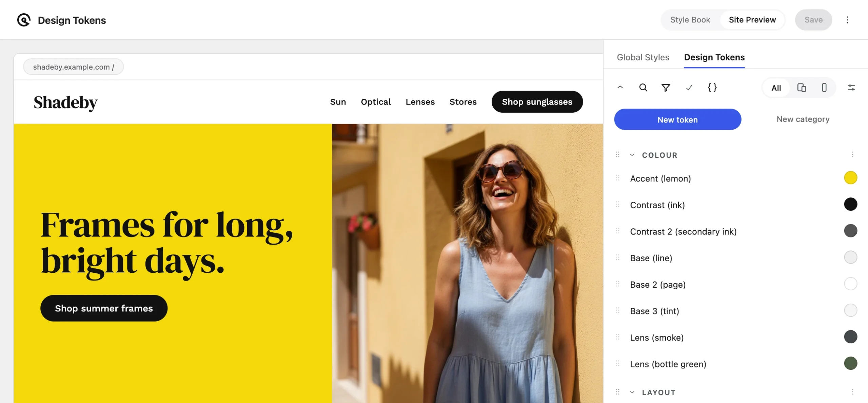
Task: Open token search with the magnifier icon
Action: (643, 88)
